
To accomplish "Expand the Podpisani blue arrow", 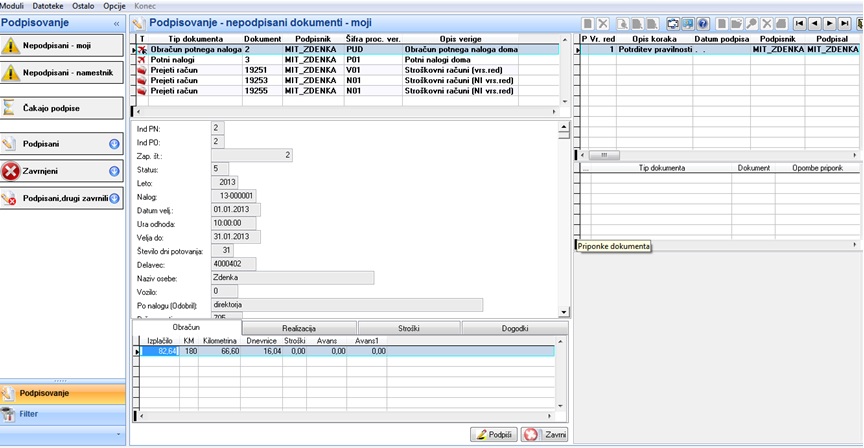I will [x=114, y=144].
